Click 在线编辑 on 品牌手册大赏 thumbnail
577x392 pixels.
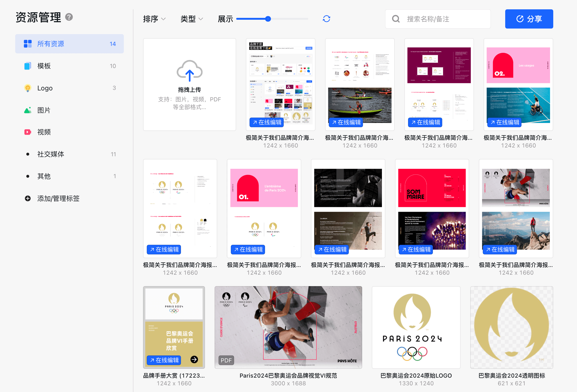[164, 360]
